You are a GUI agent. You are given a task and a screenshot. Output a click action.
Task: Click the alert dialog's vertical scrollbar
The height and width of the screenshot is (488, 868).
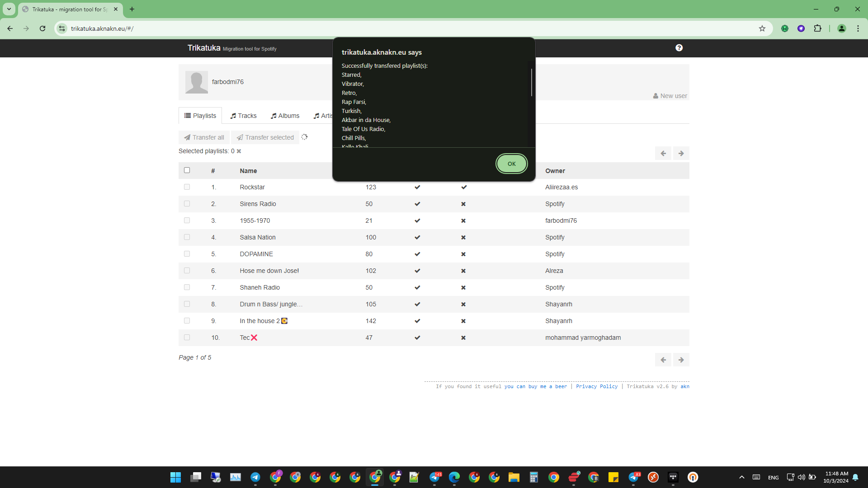click(x=531, y=82)
